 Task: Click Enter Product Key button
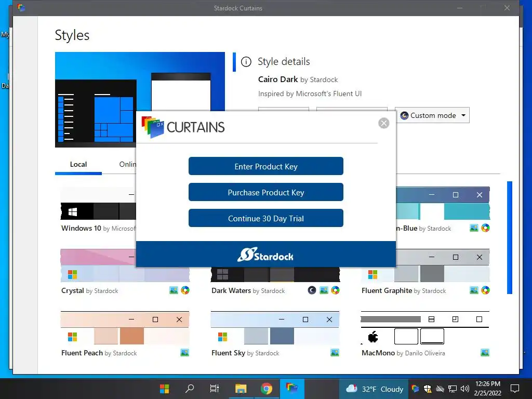point(265,166)
